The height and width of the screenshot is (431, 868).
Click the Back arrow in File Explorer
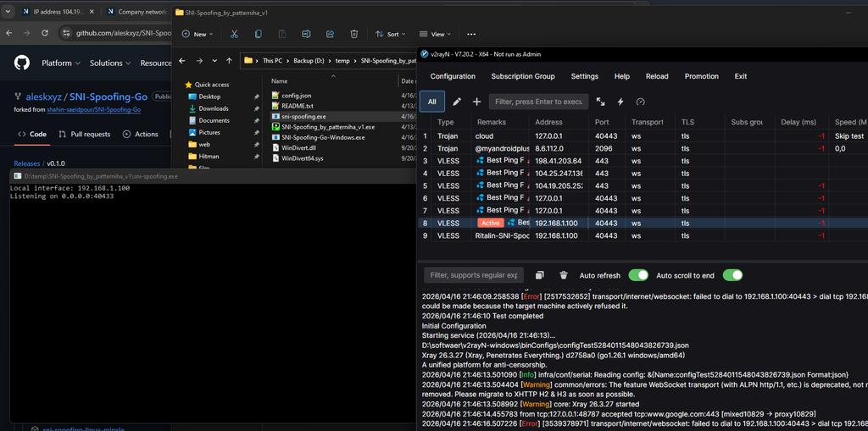(182, 61)
